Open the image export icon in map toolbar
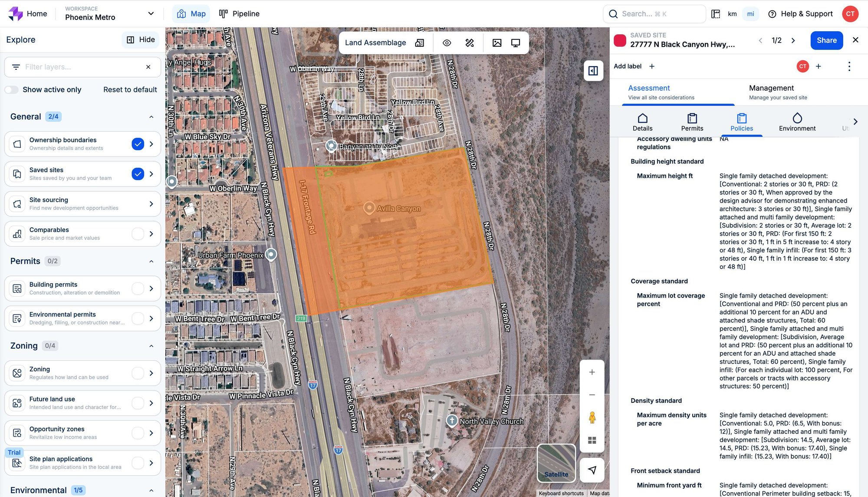Viewport: 868px width, 497px height. (x=496, y=43)
